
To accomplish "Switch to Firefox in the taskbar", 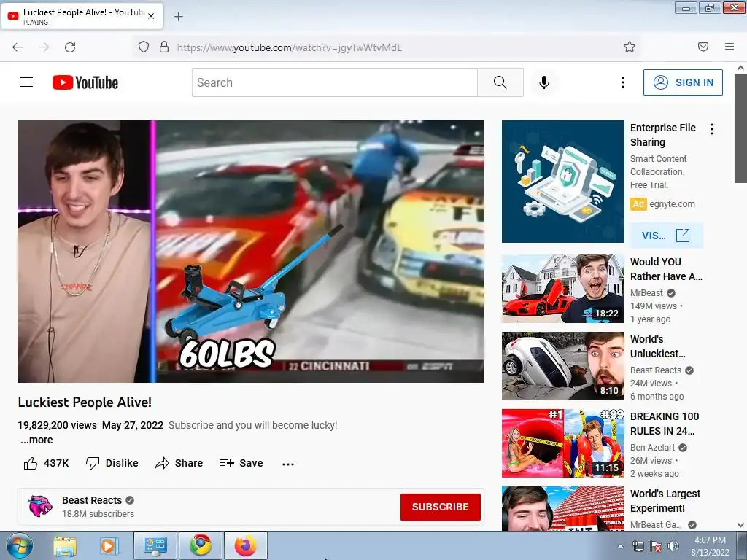I will (x=245, y=545).
